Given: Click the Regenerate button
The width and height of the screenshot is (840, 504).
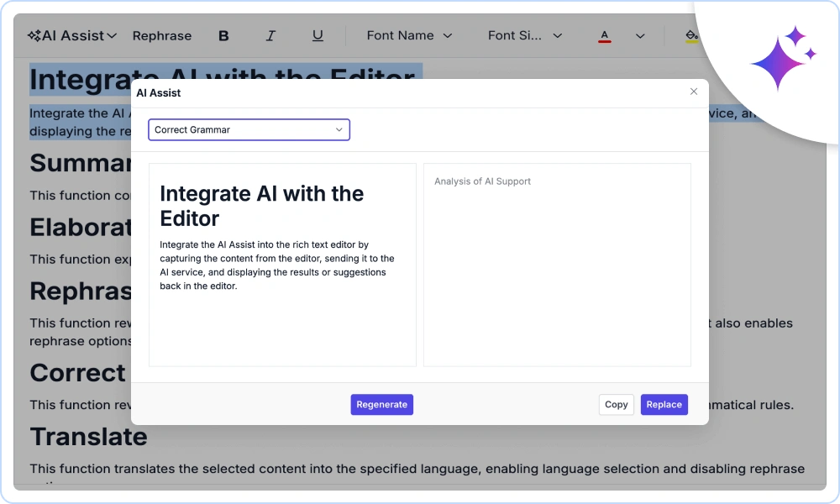Looking at the screenshot, I should pos(381,404).
